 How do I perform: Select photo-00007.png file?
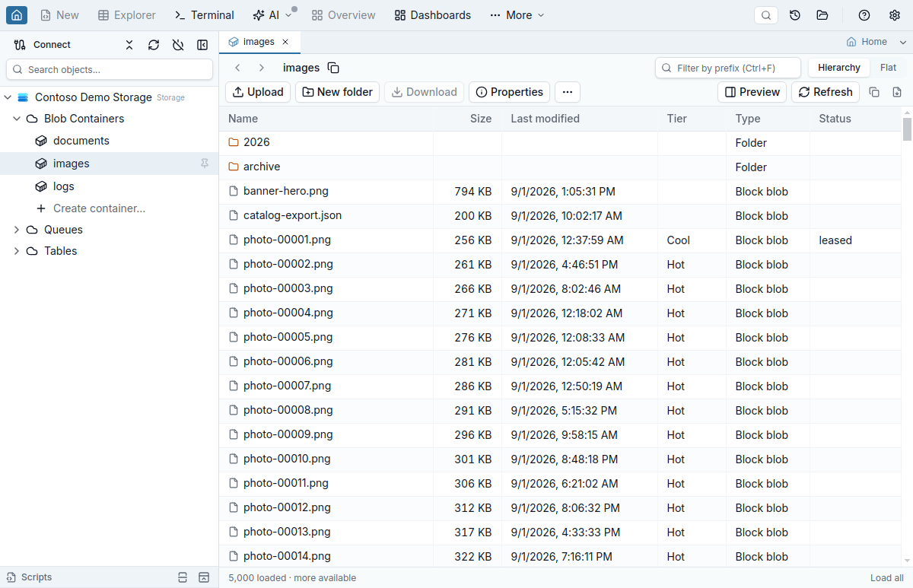point(561,386)
